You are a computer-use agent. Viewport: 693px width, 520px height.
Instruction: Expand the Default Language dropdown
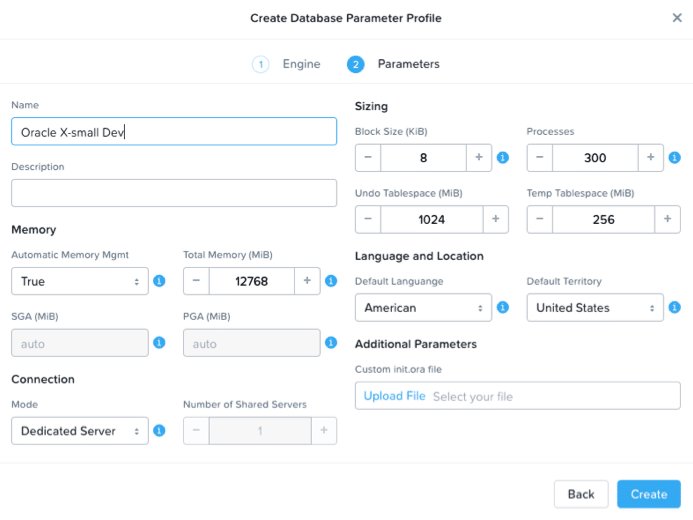[424, 308]
